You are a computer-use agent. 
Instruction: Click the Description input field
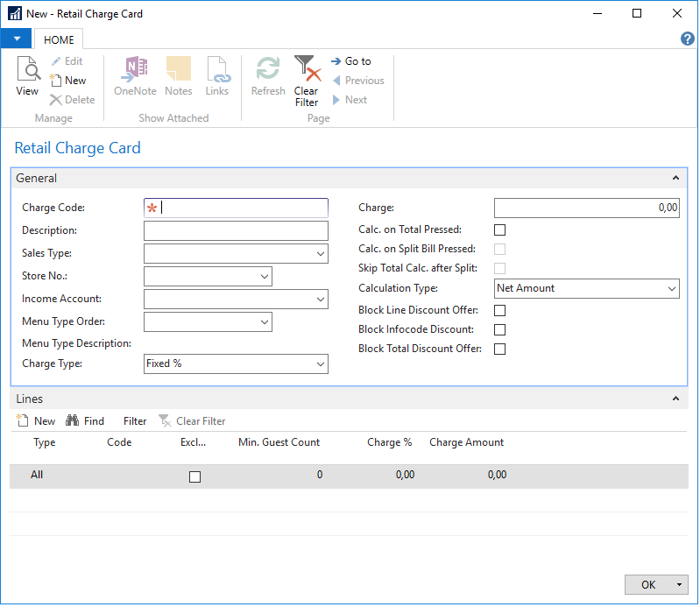pos(236,231)
